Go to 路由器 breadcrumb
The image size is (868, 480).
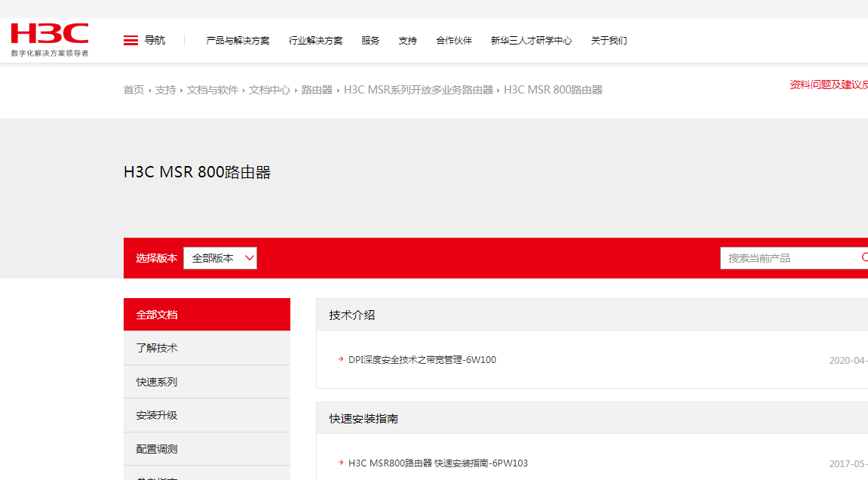(x=317, y=90)
